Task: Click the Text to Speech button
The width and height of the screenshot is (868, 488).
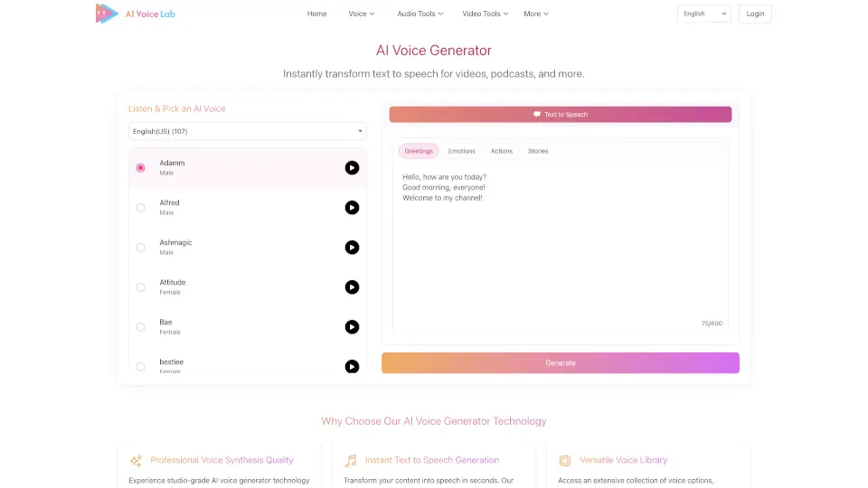Action: (561, 115)
